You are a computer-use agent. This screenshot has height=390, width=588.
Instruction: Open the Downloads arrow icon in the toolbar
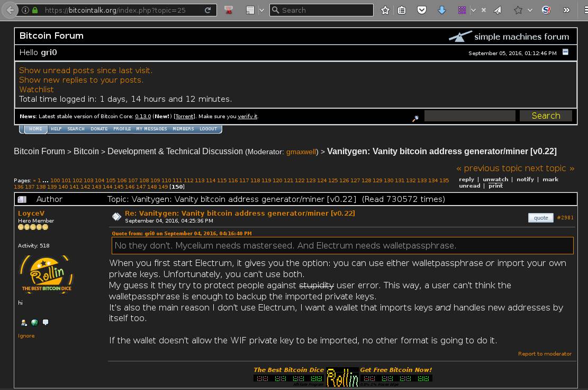[442, 10]
